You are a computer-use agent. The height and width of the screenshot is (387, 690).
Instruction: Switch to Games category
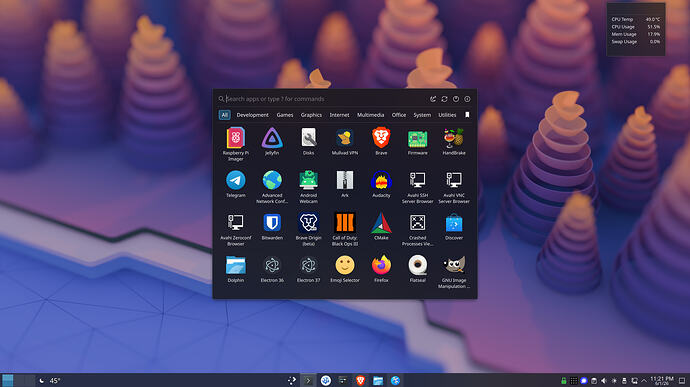point(285,115)
